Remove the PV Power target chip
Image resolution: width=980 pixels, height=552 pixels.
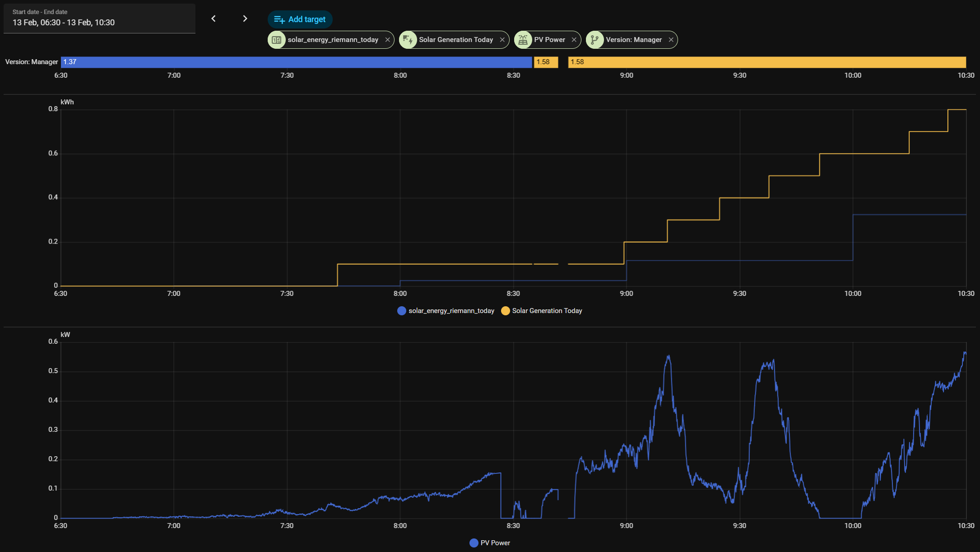pyautogui.click(x=574, y=40)
